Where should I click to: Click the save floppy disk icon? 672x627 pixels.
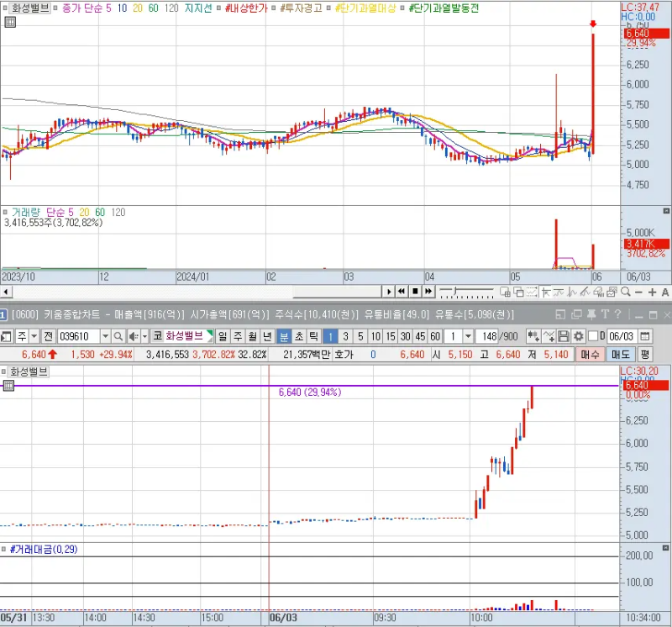(x=564, y=336)
